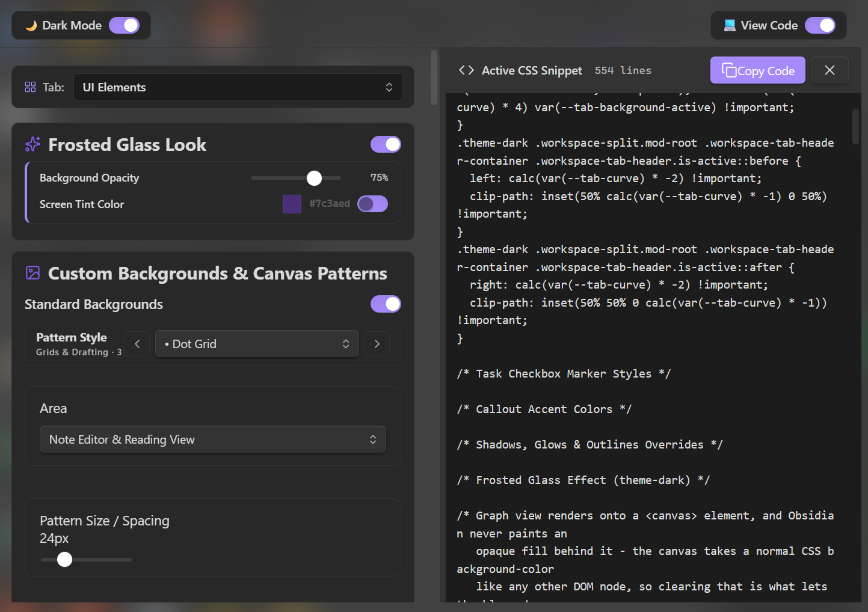Go to next pattern style

tap(377, 344)
